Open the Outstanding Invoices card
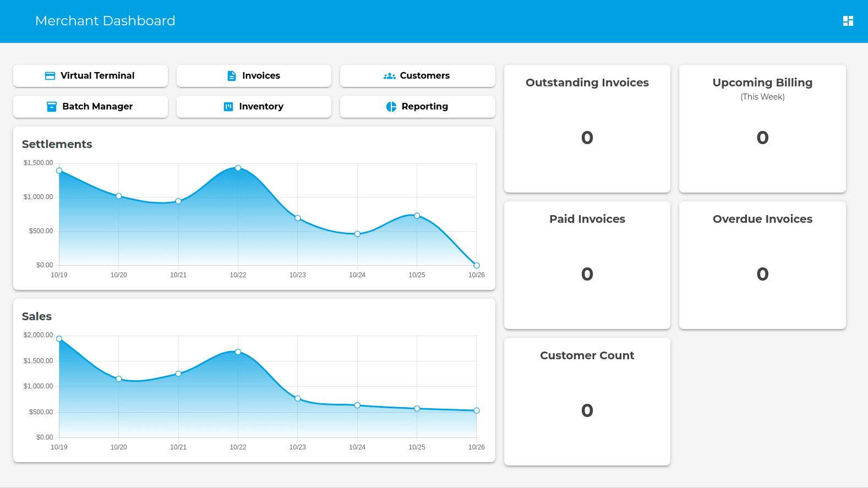 pos(587,129)
